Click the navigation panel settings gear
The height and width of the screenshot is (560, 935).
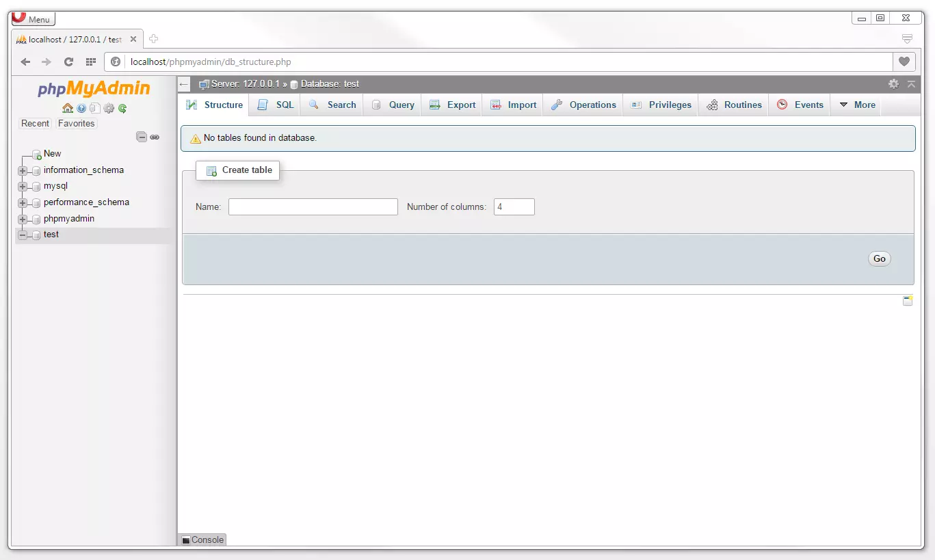(109, 108)
